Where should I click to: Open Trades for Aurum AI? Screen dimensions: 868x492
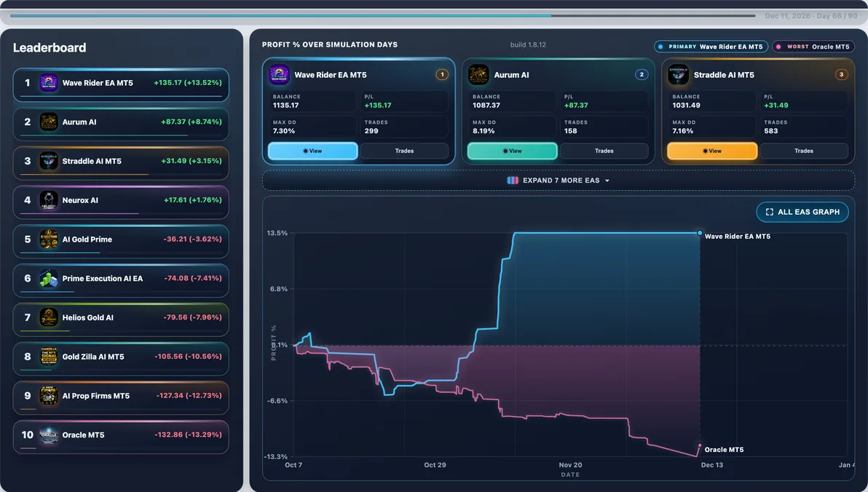(604, 151)
